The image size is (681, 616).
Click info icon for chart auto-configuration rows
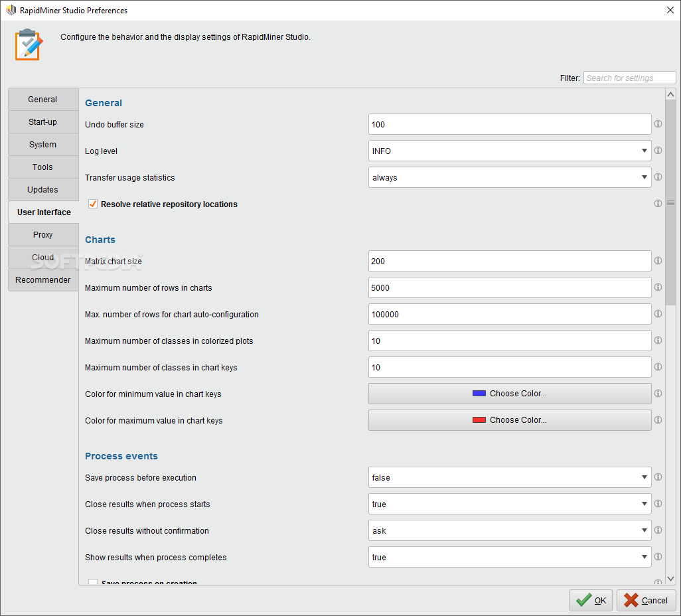point(658,314)
